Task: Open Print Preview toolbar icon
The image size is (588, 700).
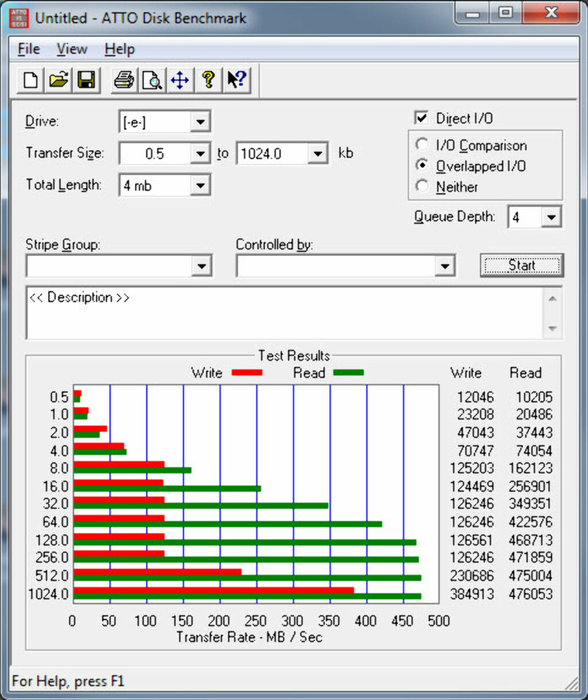Action: coord(152,80)
